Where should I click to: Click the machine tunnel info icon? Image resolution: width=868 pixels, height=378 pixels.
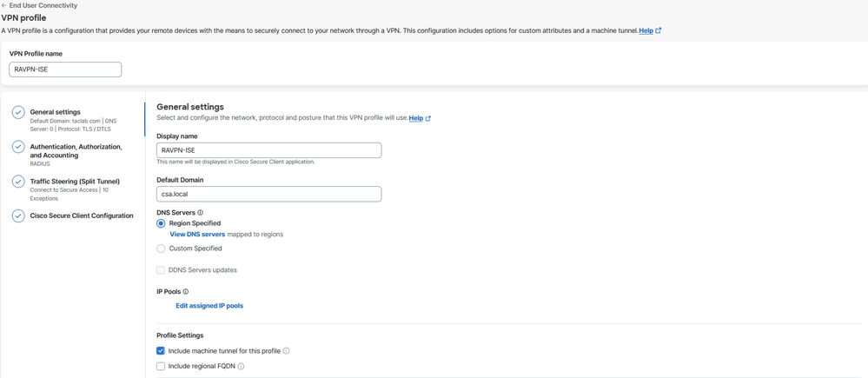coord(287,351)
